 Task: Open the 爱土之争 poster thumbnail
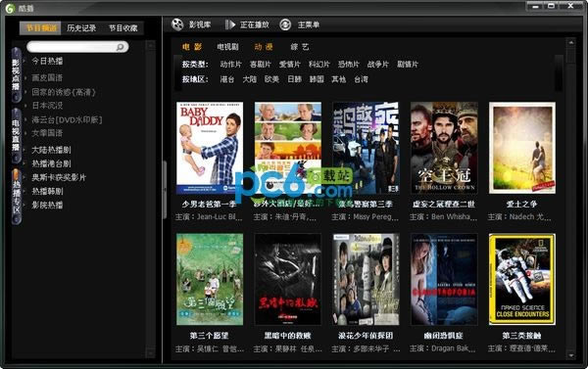click(x=522, y=148)
